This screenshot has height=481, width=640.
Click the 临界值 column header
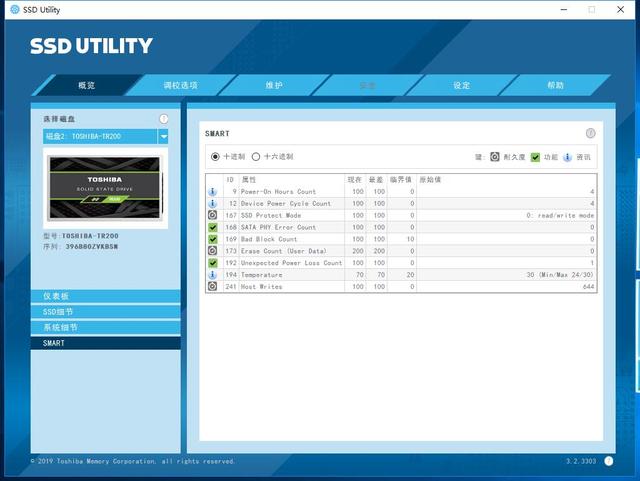click(401, 180)
